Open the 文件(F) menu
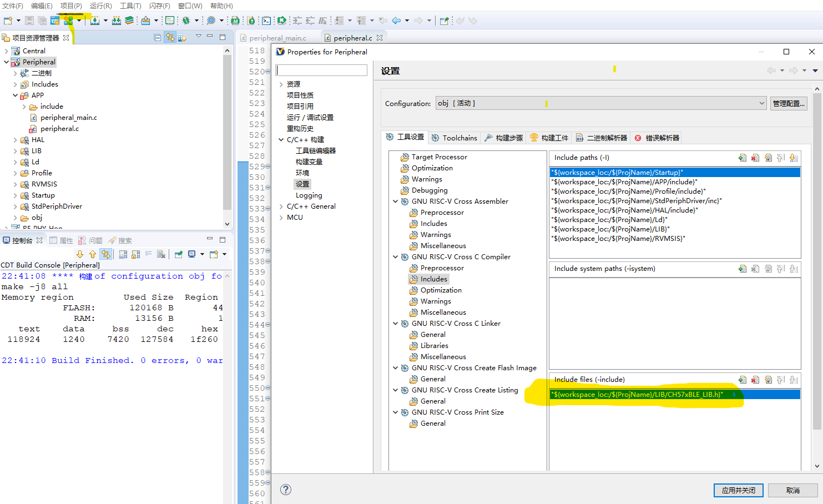 point(13,6)
